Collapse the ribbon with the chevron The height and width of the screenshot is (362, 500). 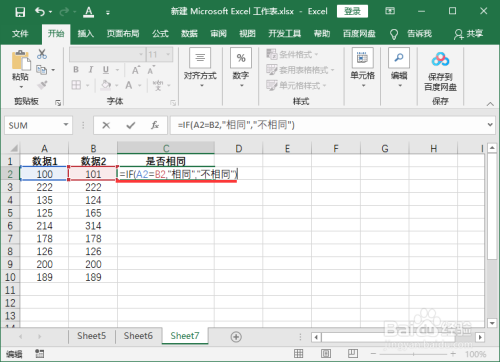click(490, 104)
